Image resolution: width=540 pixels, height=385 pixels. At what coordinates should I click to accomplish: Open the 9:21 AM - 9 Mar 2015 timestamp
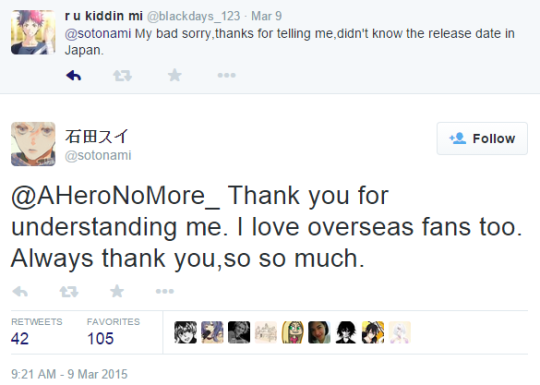point(69,374)
